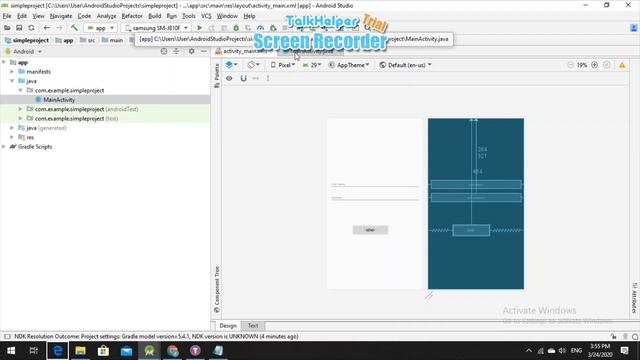This screenshot has width=640, height=360.
Task: Open the File menu
Action: [7, 16]
